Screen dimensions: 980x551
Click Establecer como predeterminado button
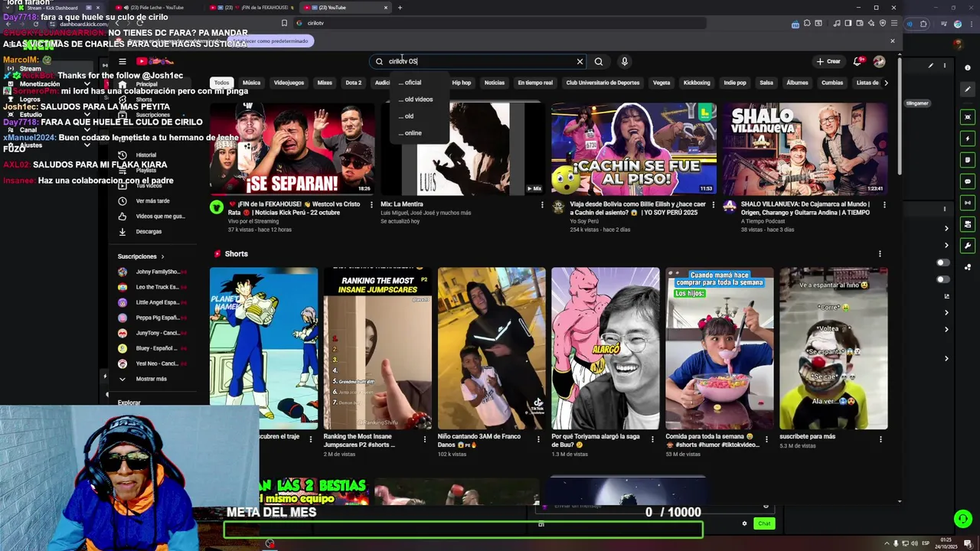pyautogui.click(x=271, y=41)
